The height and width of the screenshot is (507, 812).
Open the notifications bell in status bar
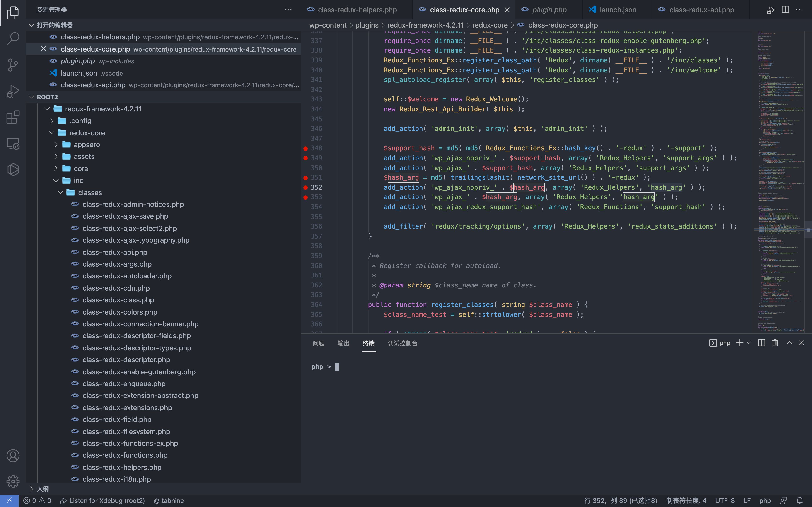tap(800, 500)
